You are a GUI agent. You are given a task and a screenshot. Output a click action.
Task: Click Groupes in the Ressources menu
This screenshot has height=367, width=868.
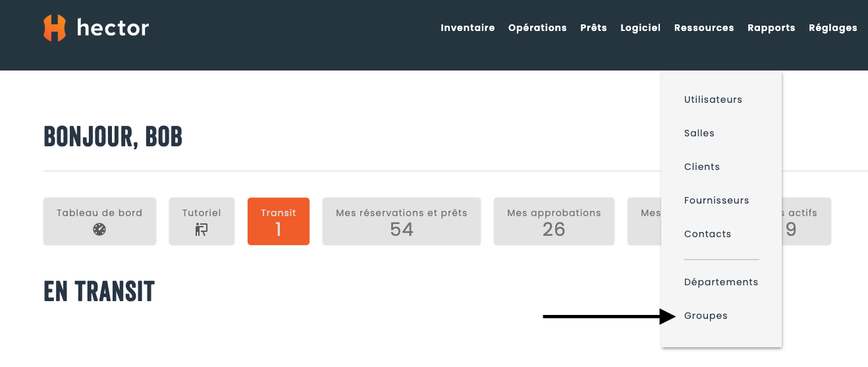[x=706, y=316]
